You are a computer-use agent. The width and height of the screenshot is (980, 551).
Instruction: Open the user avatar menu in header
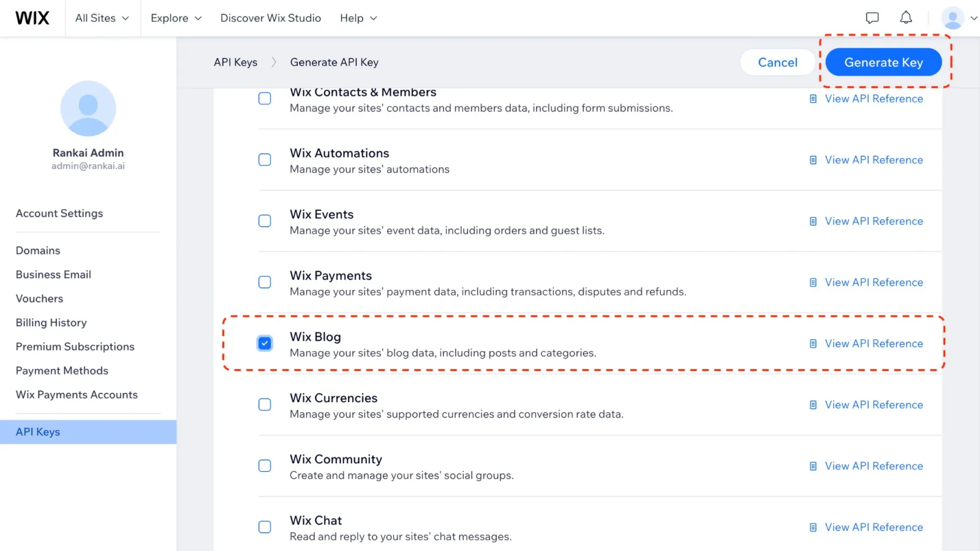(x=952, y=18)
